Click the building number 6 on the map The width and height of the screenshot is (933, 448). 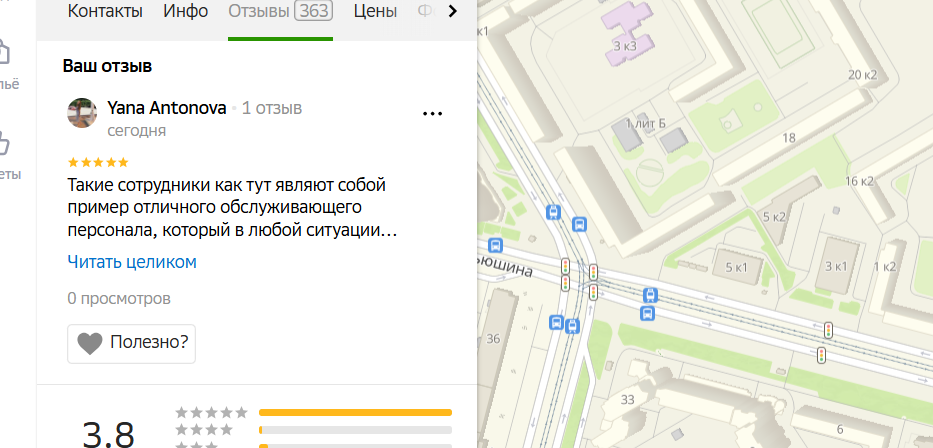coord(840,429)
